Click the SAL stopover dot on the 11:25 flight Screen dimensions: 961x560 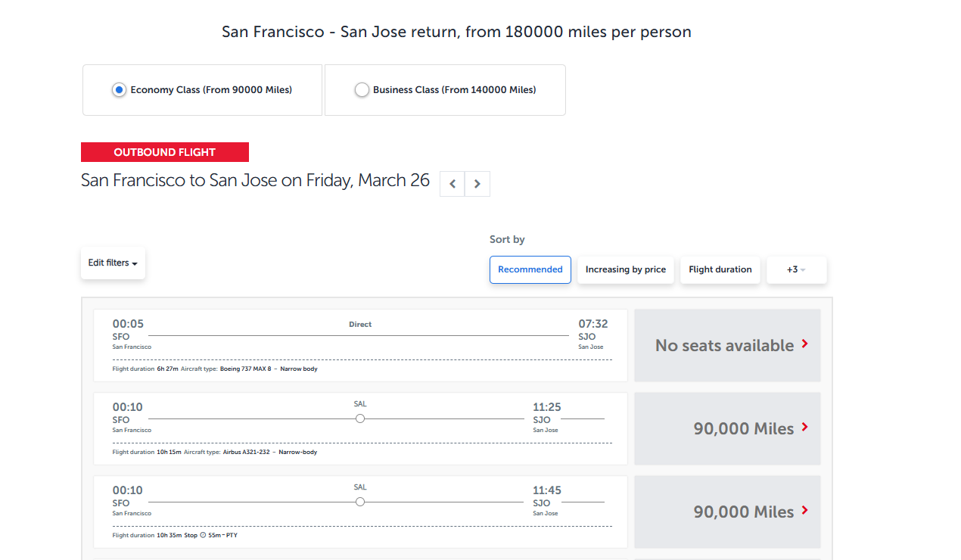click(x=359, y=418)
